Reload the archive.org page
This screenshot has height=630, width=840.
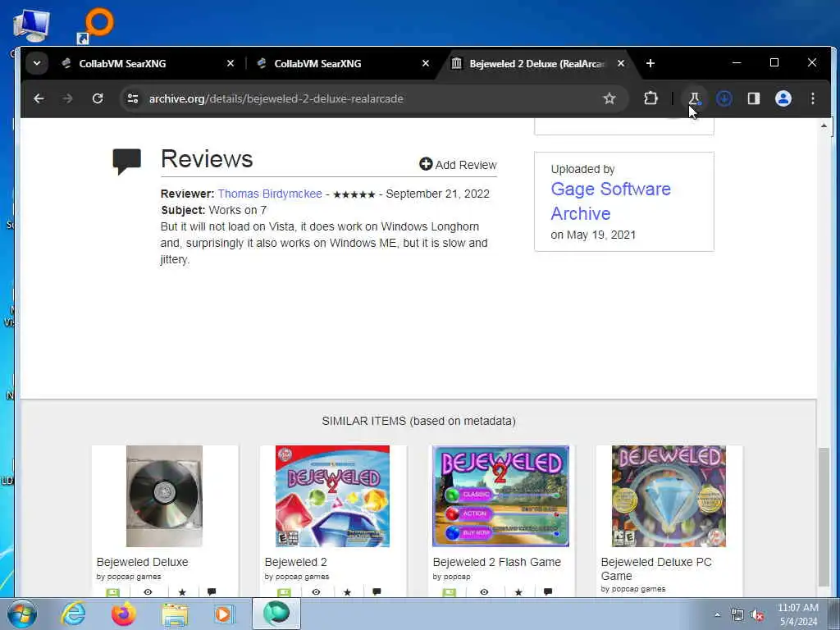pos(98,98)
